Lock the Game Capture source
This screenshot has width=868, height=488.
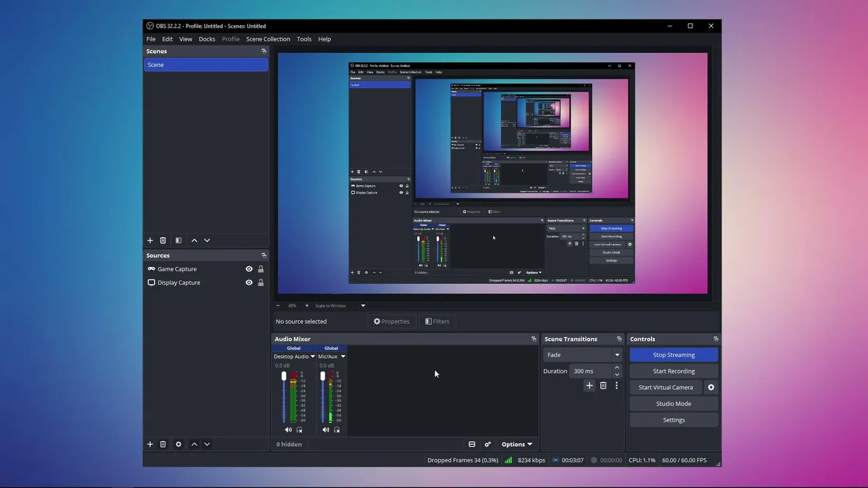click(x=260, y=269)
